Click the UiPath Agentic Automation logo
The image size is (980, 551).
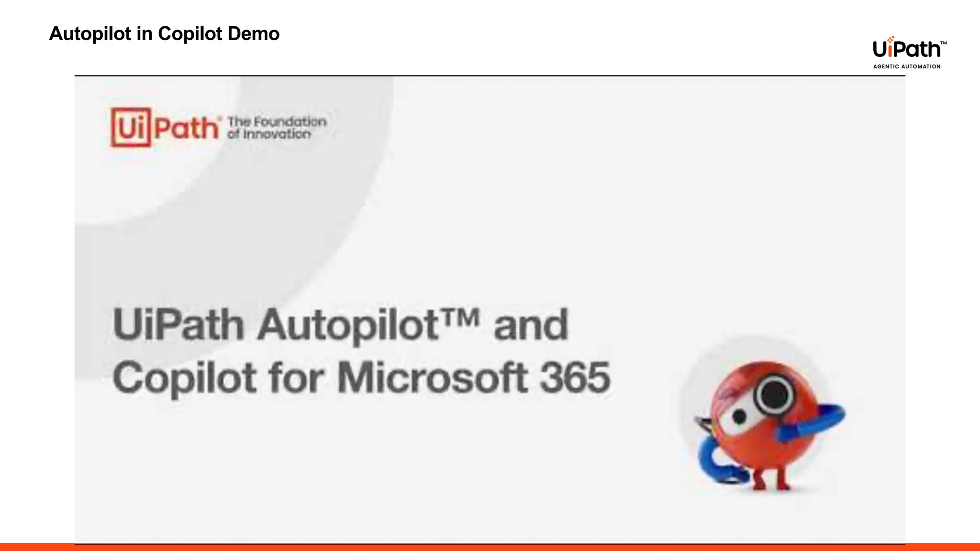coord(910,53)
